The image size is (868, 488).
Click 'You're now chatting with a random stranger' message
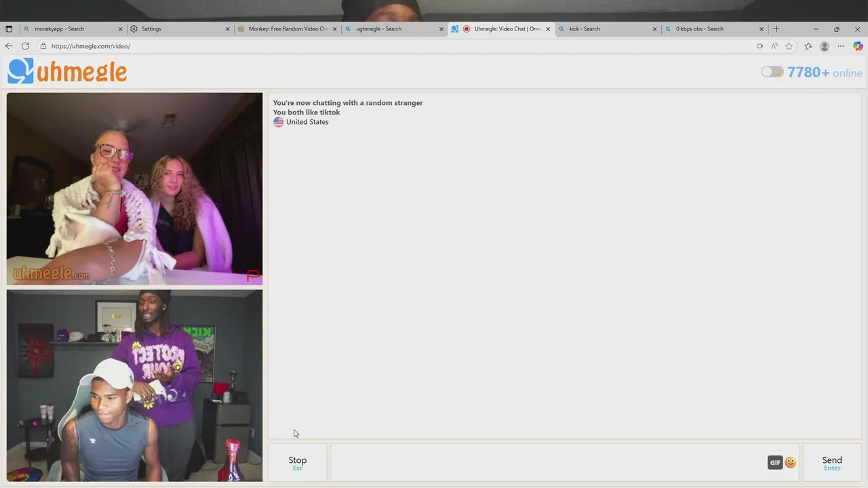pyautogui.click(x=348, y=103)
